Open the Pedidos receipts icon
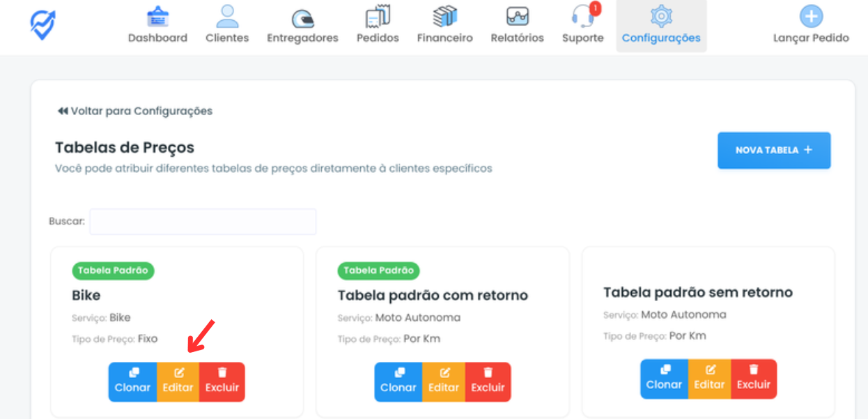The width and height of the screenshot is (868, 419). click(378, 17)
